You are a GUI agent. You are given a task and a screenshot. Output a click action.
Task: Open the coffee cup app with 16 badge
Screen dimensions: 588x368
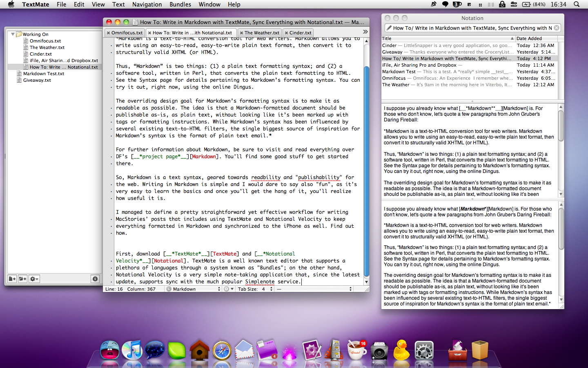pyautogui.click(x=356, y=351)
